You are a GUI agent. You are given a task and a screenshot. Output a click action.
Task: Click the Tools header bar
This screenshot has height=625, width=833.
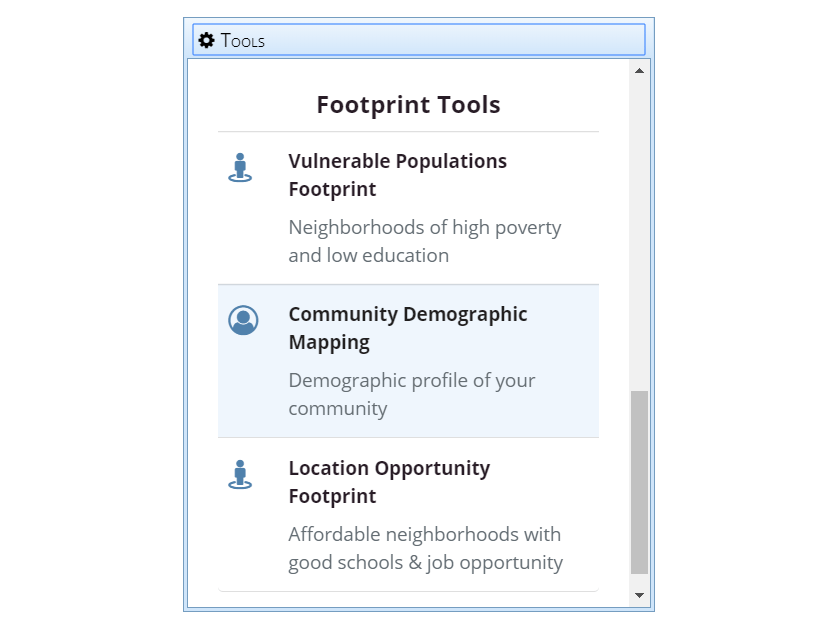[x=417, y=40]
